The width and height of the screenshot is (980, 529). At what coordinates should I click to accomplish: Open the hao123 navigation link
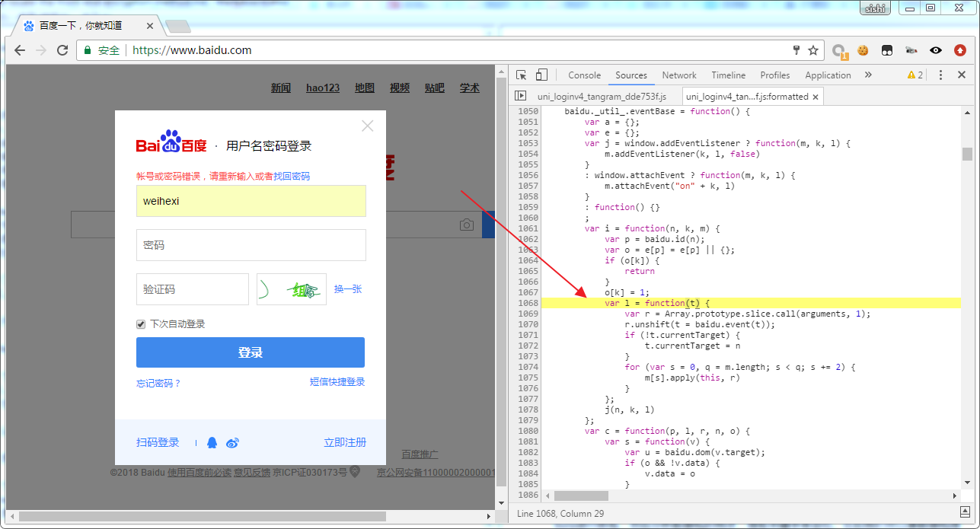tap(323, 88)
